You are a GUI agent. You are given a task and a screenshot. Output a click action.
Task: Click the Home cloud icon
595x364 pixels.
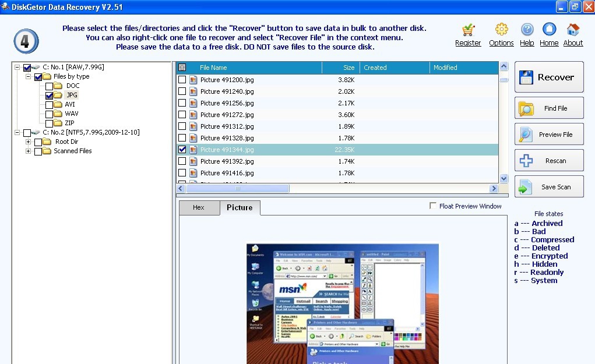click(x=548, y=29)
